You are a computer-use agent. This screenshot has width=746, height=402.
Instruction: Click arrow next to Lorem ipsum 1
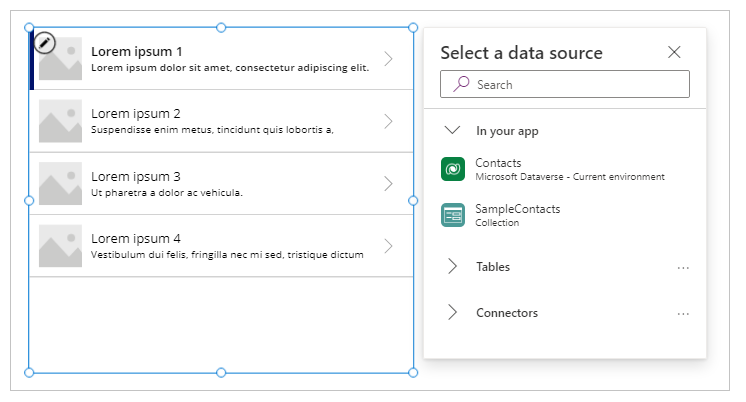click(x=389, y=59)
